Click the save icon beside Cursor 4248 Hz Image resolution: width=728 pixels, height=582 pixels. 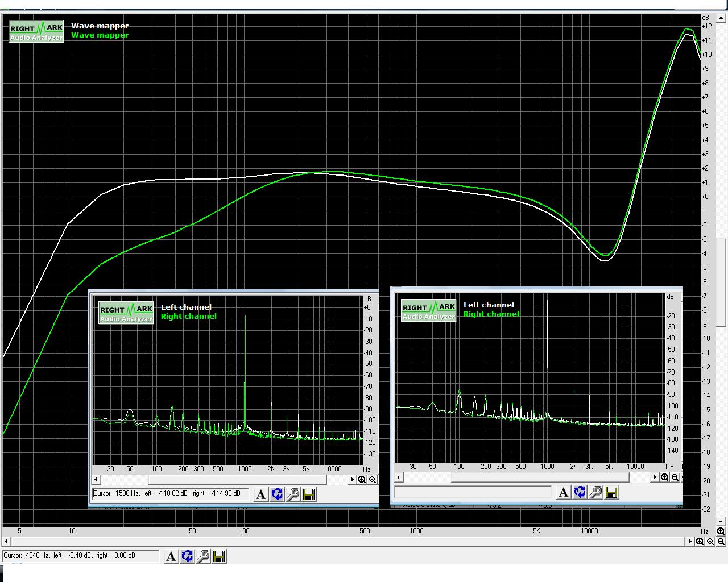(220, 556)
